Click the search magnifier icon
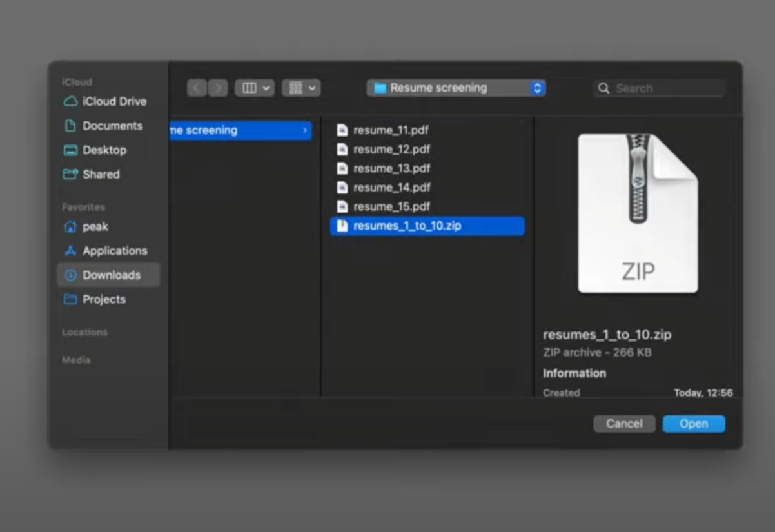This screenshot has width=775, height=532. coord(603,88)
